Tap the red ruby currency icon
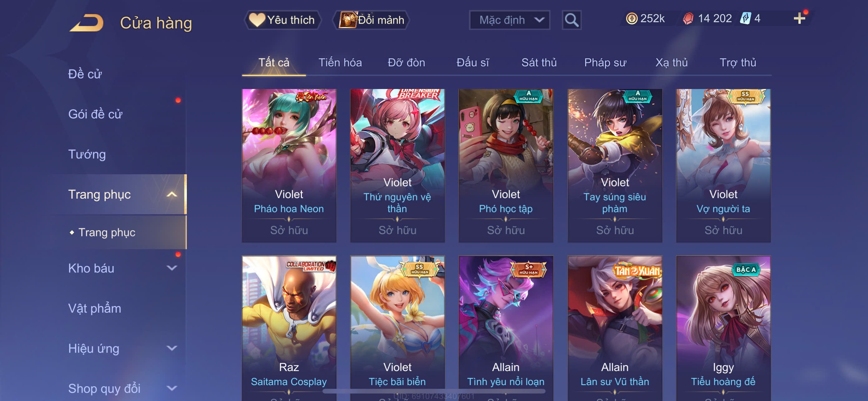The height and width of the screenshot is (401, 868). tap(688, 18)
